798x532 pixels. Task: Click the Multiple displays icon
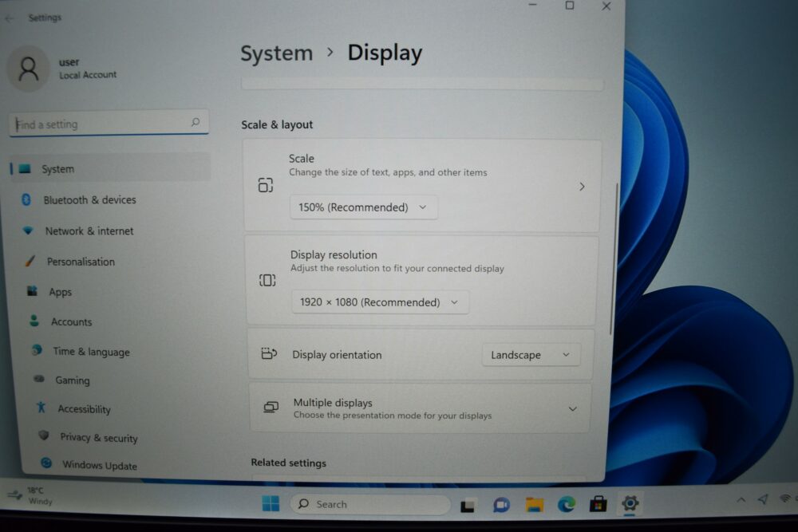click(x=271, y=408)
